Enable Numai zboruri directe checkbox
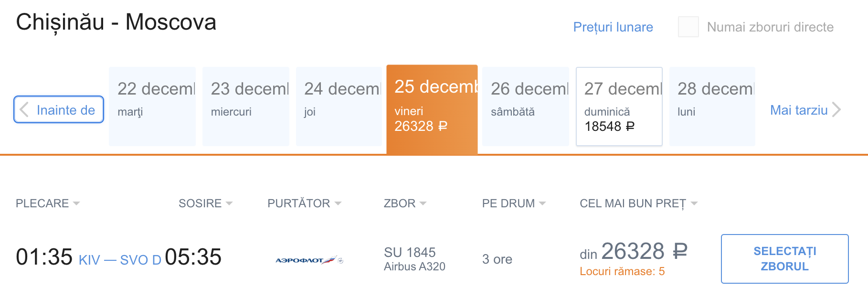The width and height of the screenshot is (868, 299). [688, 27]
